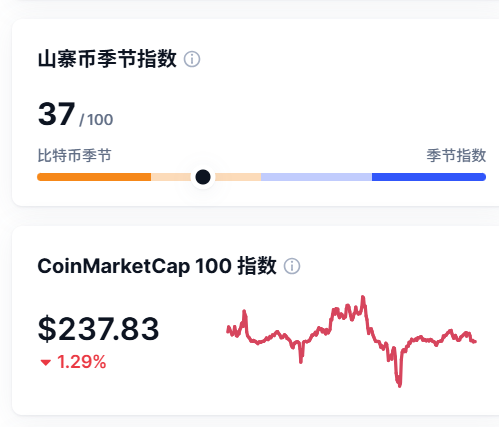499x427 pixels.
Task: Click the solid blue bar segment
Action: pos(429,177)
